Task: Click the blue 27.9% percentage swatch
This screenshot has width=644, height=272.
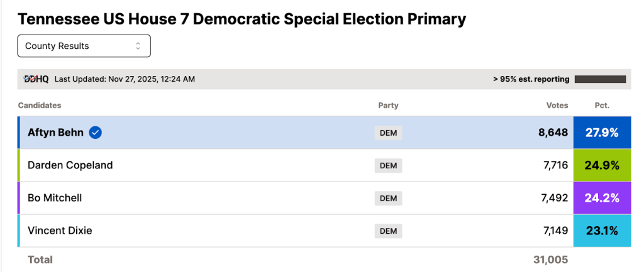Action: 602,133
